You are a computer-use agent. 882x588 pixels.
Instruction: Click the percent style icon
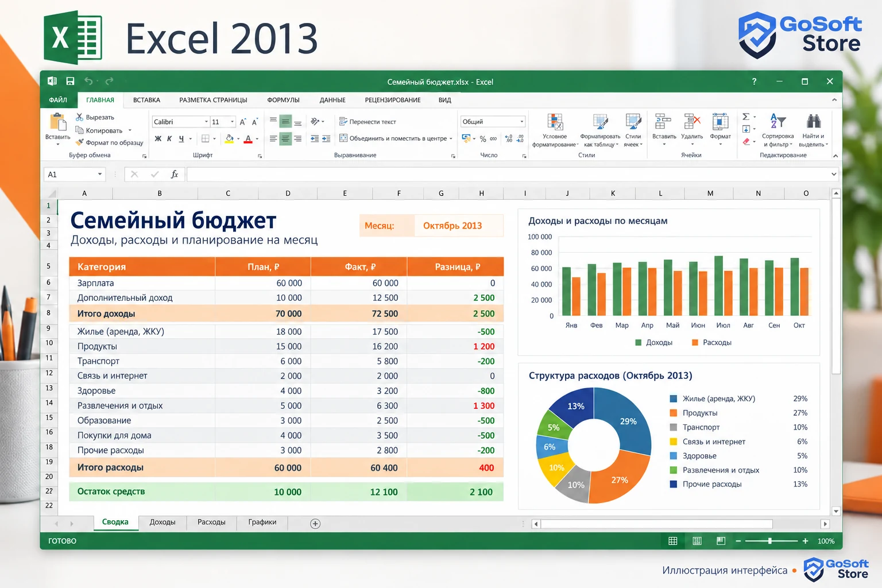click(483, 139)
